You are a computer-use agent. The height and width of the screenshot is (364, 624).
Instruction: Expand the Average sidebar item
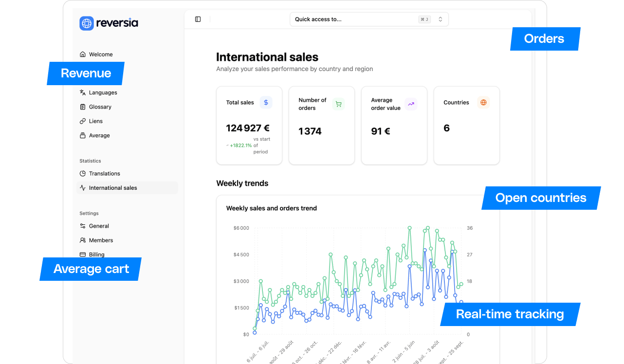pos(99,135)
